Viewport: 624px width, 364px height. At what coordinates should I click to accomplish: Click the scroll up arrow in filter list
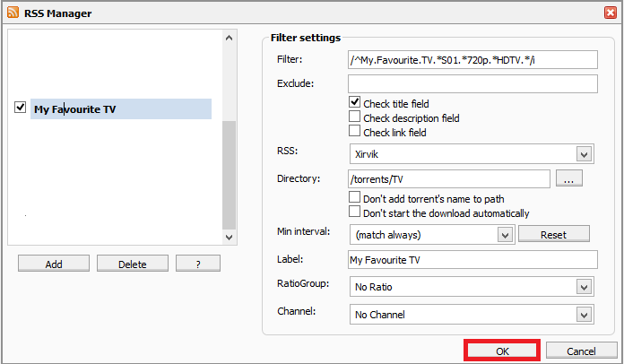tap(229, 39)
